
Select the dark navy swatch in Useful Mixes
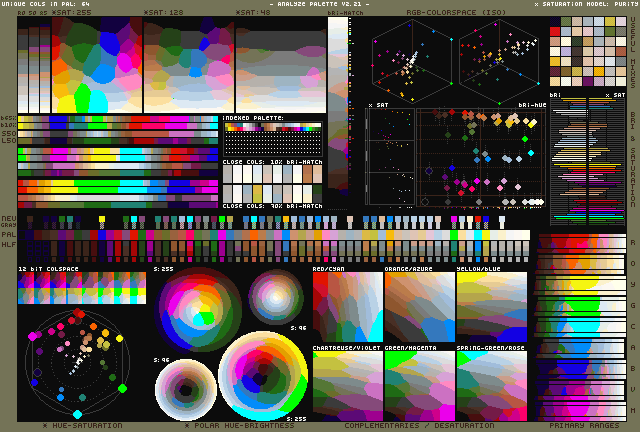click(x=555, y=22)
